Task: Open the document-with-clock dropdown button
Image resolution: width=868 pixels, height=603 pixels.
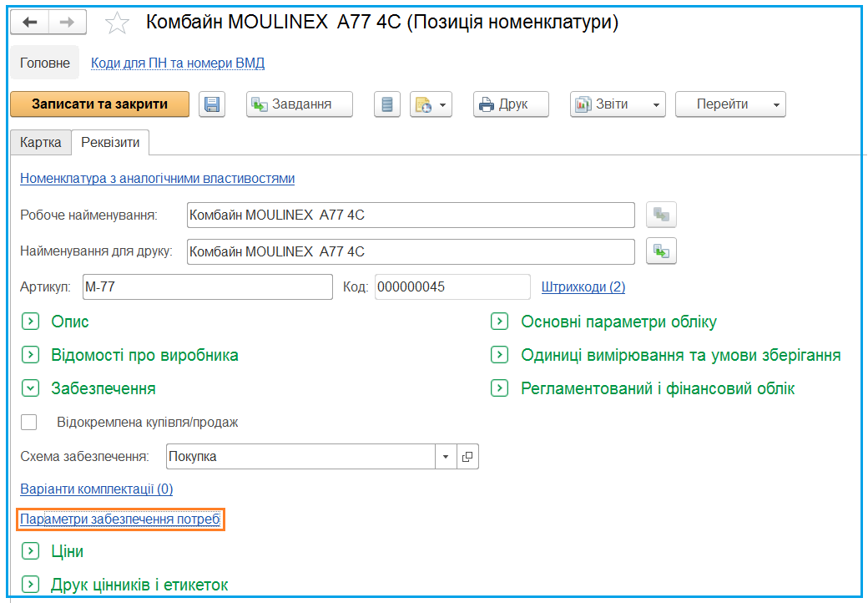Action: point(431,104)
